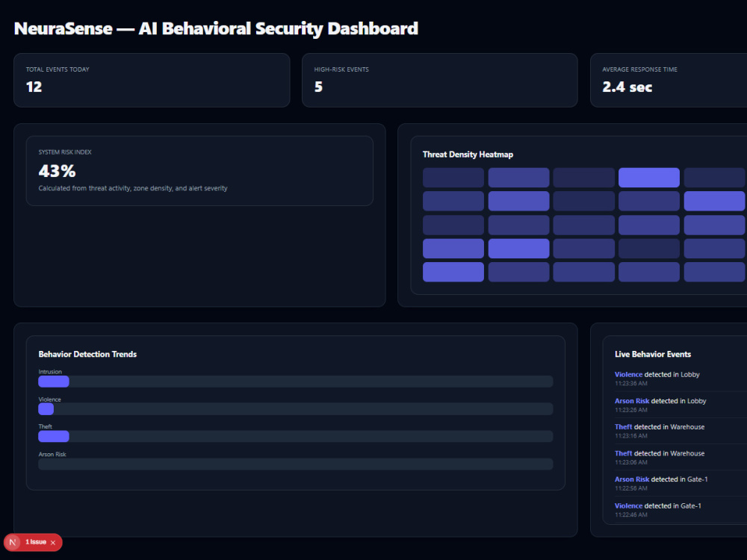Select the bright cell in the heatmap's bottom-left corner
747x560 pixels.
pos(453,272)
